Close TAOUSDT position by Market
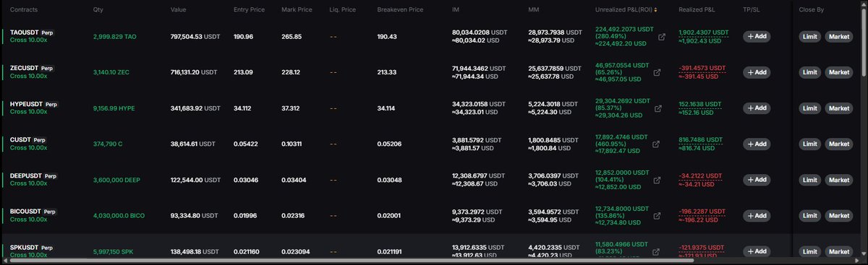This screenshot has width=868, height=265. [x=839, y=36]
